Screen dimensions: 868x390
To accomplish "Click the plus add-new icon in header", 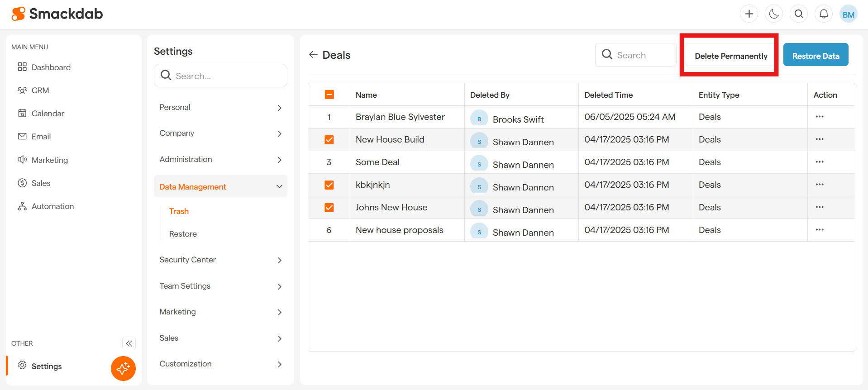I will point(749,14).
